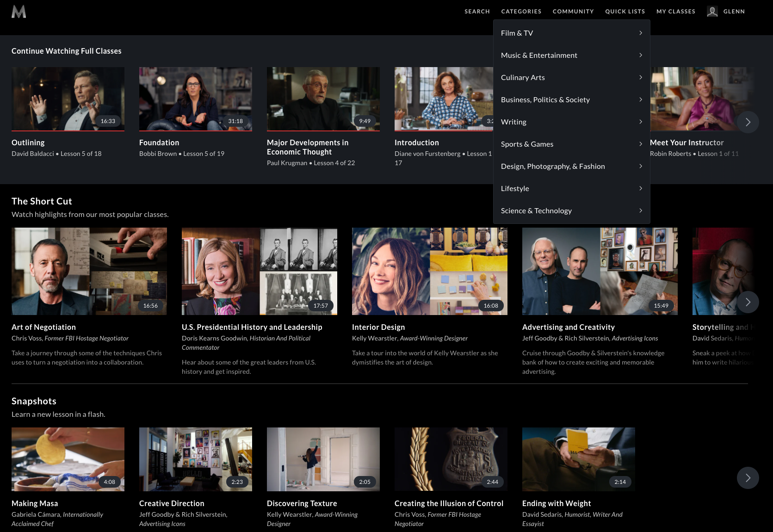Image resolution: width=773 pixels, height=532 pixels.
Task: Advance The Short Cut carousel
Action: coord(748,302)
